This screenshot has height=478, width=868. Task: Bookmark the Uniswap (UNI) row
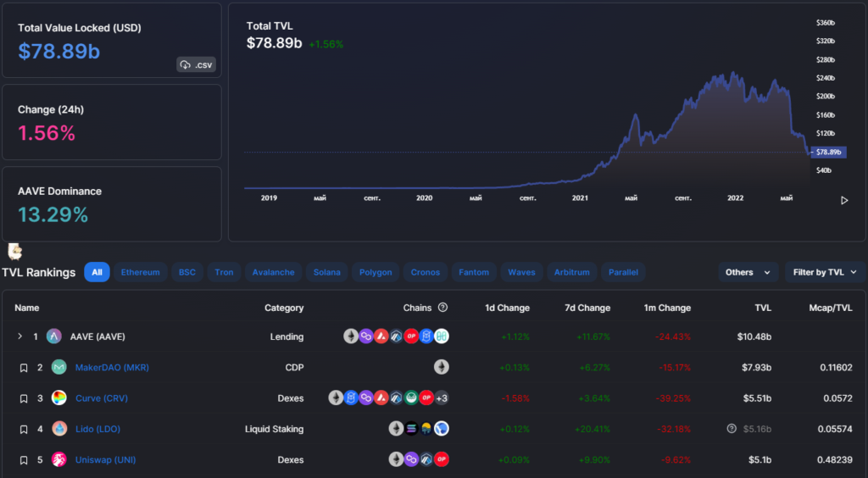pyautogui.click(x=24, y=460)
